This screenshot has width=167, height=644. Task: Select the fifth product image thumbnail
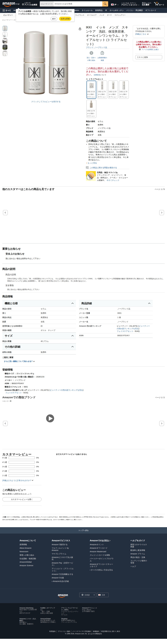point(5,53)
